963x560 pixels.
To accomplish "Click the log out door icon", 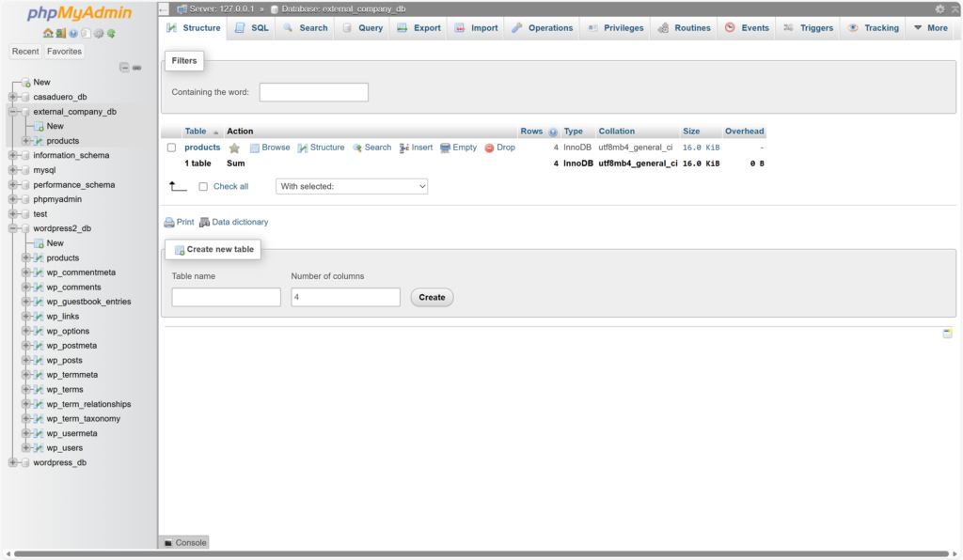I will click(60, 33).
